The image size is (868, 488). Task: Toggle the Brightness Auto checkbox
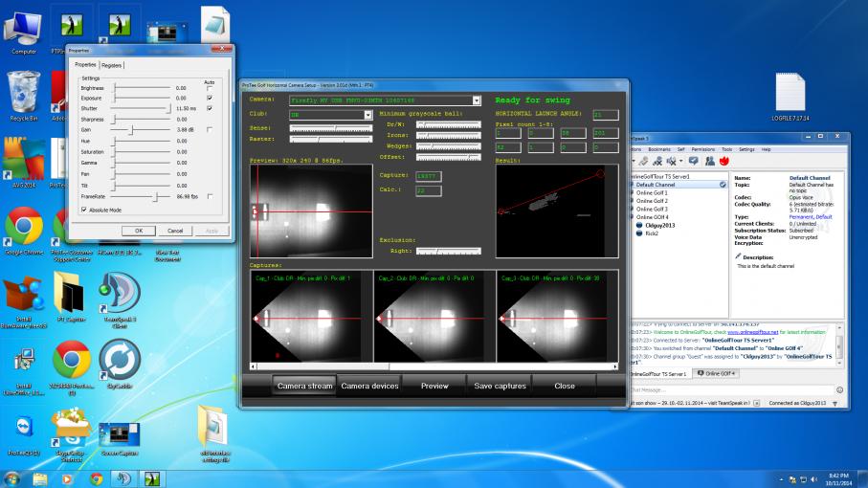210,89
